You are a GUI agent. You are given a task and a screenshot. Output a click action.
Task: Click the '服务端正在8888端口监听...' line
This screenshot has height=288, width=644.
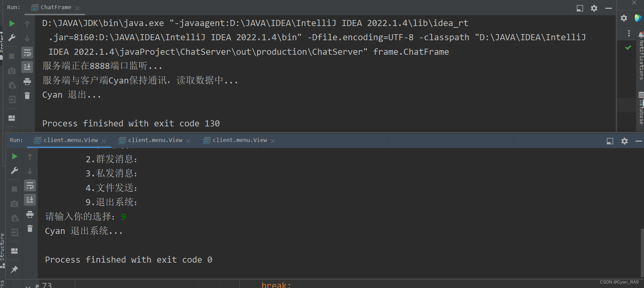(102, 66)
